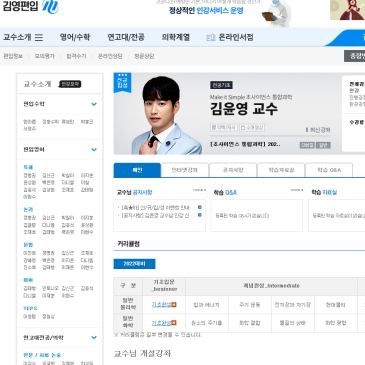
Task: Open the 온라인서점 book icon
Action: coord(211,38)
